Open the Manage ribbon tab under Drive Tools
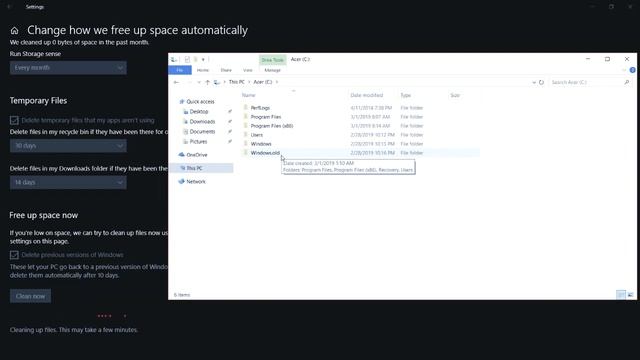640x360 pixels. (272, 70)
